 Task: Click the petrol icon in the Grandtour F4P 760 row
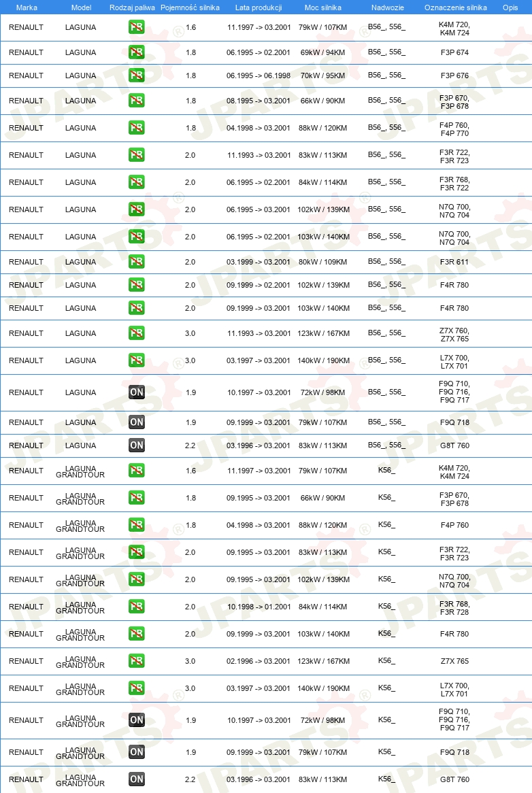point(137,525)
